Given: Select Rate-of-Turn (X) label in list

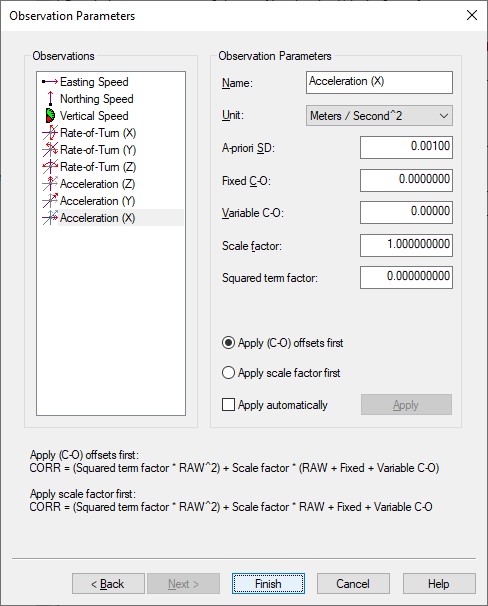Looking at the screenshot, I should [x=98, y=133].
